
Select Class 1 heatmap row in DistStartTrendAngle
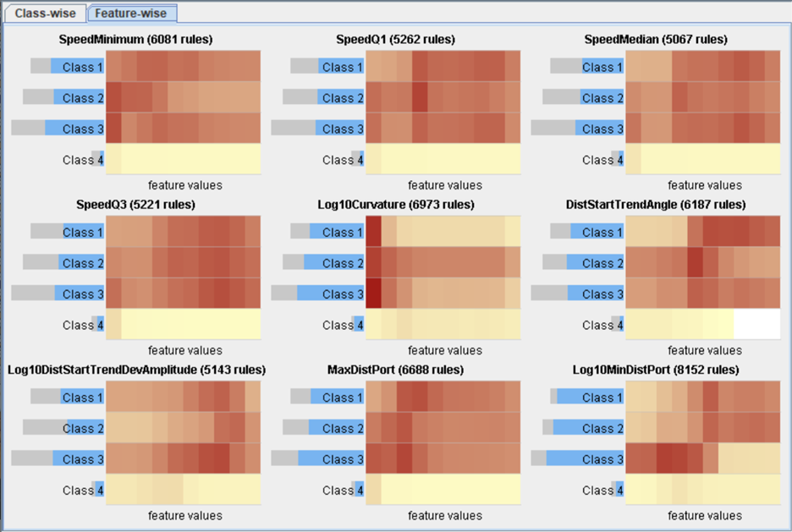click(x=701, y=232)
